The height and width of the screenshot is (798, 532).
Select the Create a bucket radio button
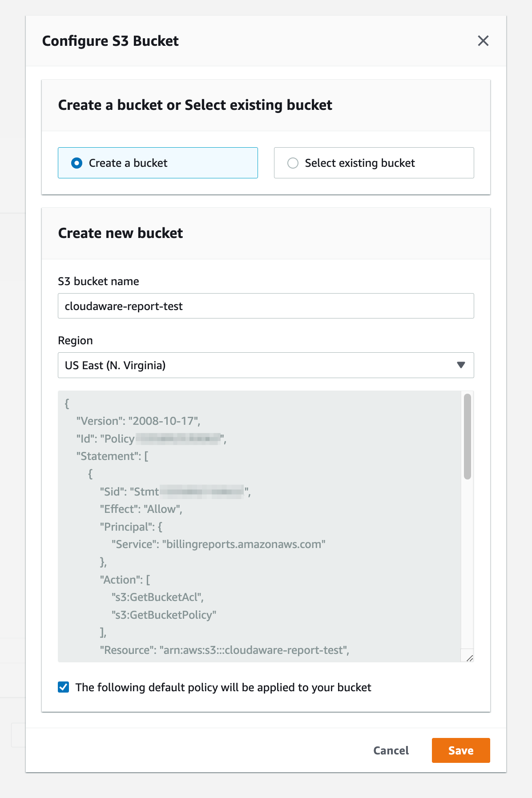point(77,163)
